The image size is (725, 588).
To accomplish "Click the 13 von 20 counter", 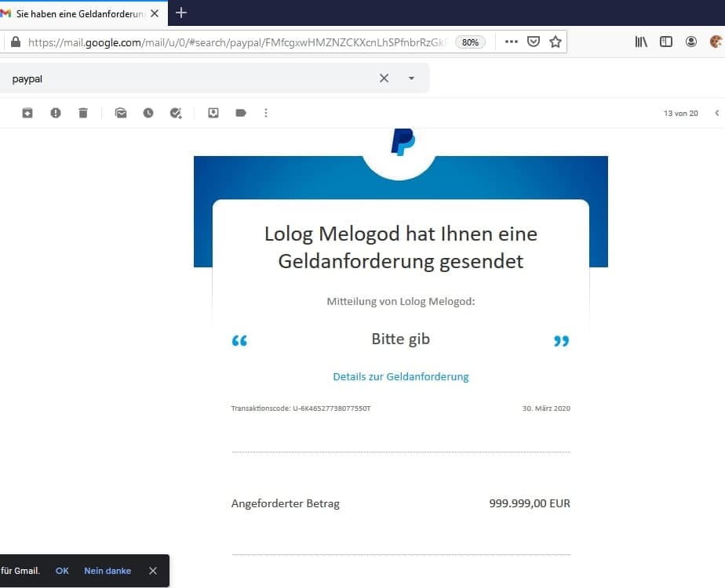I will 680,113.
